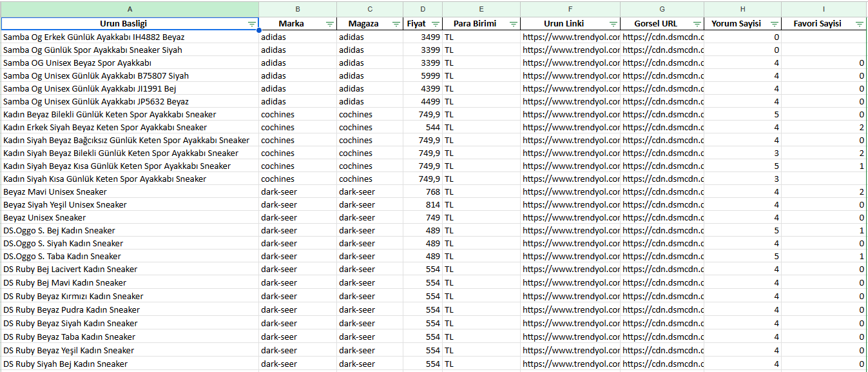Screen dimensions: 868x372
Task: Select cell 'Beyaz Mavi Unisex Sneaker'
Action: pos(130,191)
